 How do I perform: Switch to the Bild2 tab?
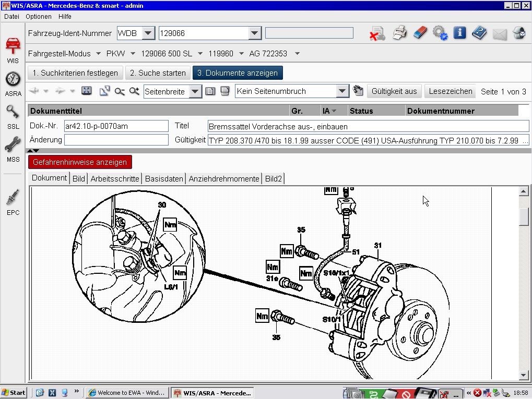click(274, 179)
